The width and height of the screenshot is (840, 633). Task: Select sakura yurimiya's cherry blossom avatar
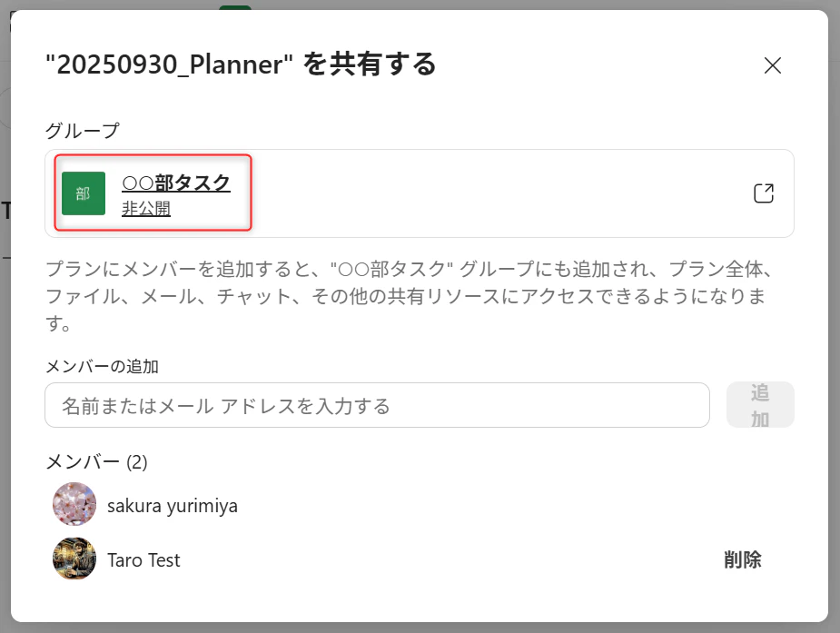point(74,504)
